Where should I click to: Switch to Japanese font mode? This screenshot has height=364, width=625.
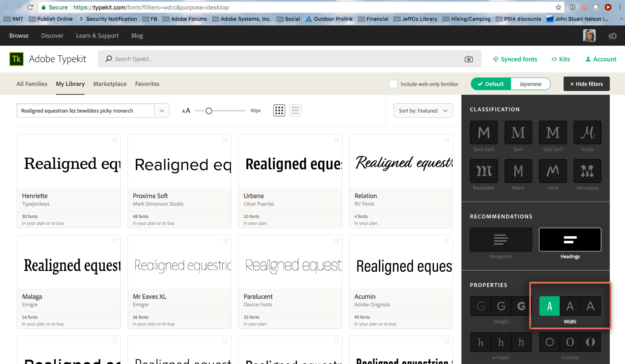pyautogui.click(x=531, y=84)
